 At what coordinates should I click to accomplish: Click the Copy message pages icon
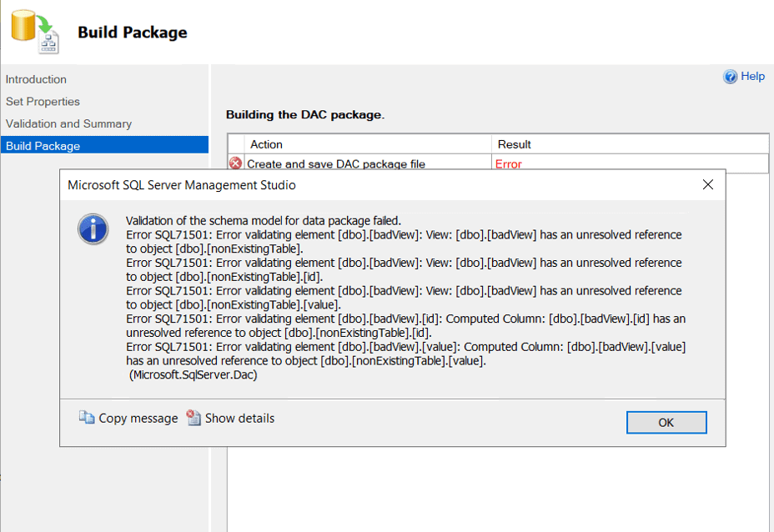[87, 418]
